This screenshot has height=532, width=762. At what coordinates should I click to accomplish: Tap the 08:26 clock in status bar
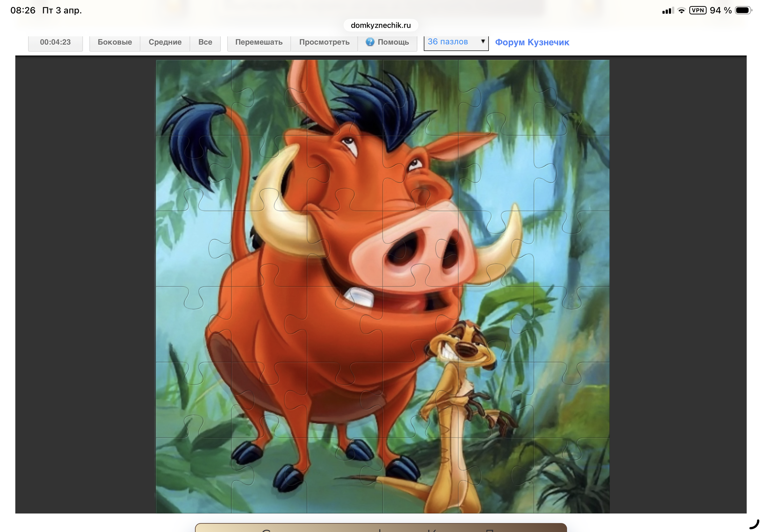pos(23,11)
